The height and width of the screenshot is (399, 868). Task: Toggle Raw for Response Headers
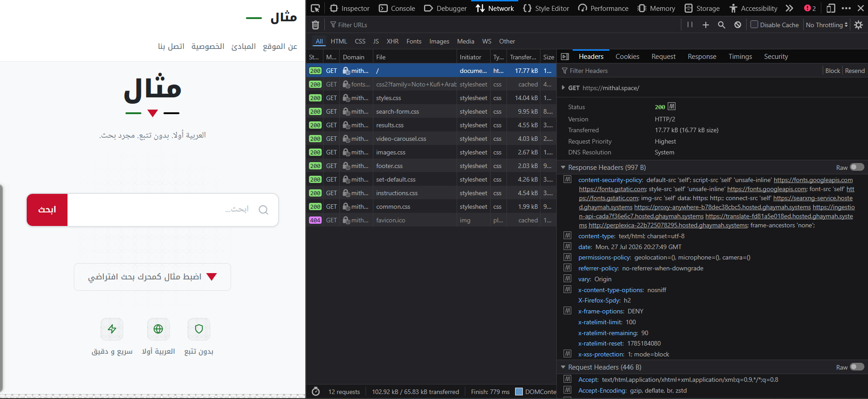click(857, 167)
